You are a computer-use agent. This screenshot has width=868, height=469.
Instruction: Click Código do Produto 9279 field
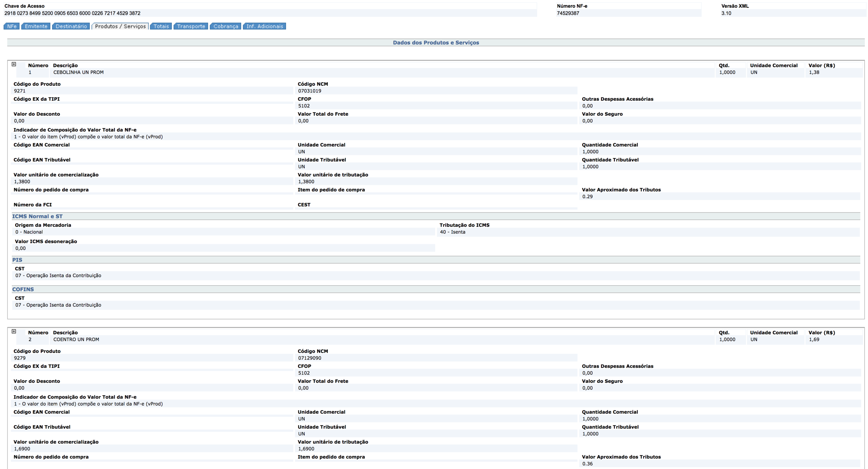20,358
